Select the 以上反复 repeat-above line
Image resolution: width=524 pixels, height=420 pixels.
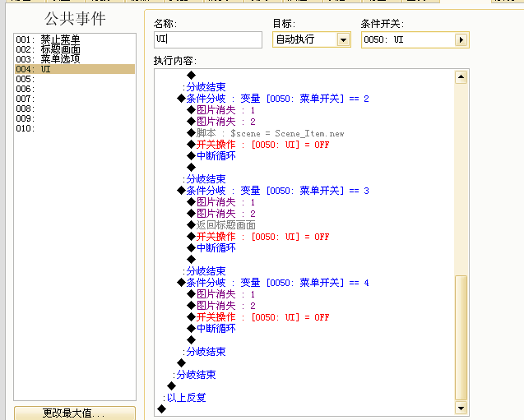coord(185,398)
